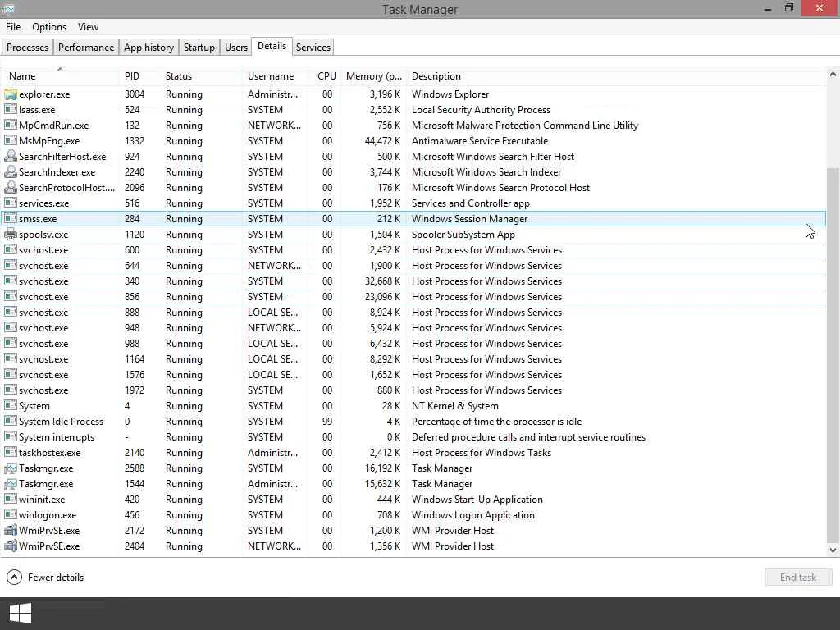The image size is (840, 630).
Task: Click the SearchFilterHost.exe icon
Action: pos(10,157)
